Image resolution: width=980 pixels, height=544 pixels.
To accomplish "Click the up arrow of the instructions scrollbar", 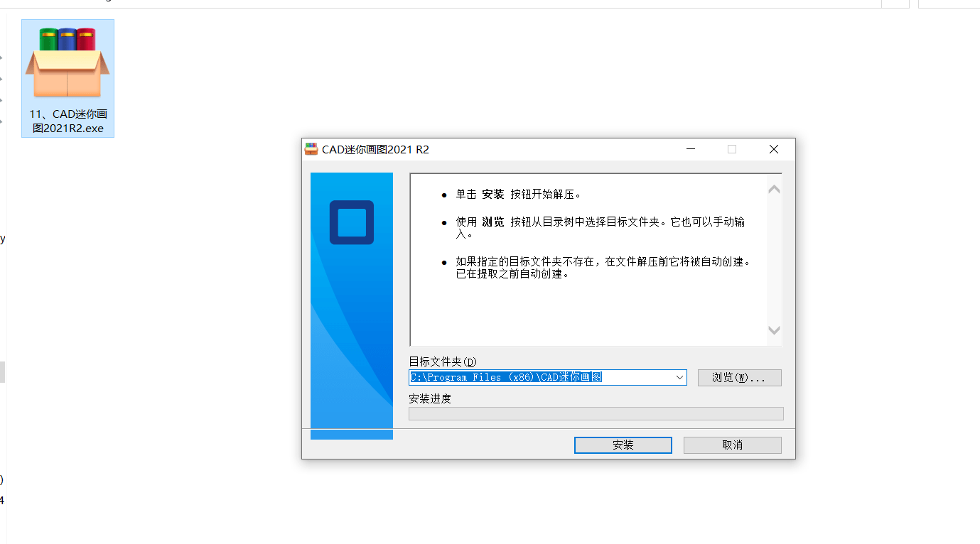I will (774, 189).
